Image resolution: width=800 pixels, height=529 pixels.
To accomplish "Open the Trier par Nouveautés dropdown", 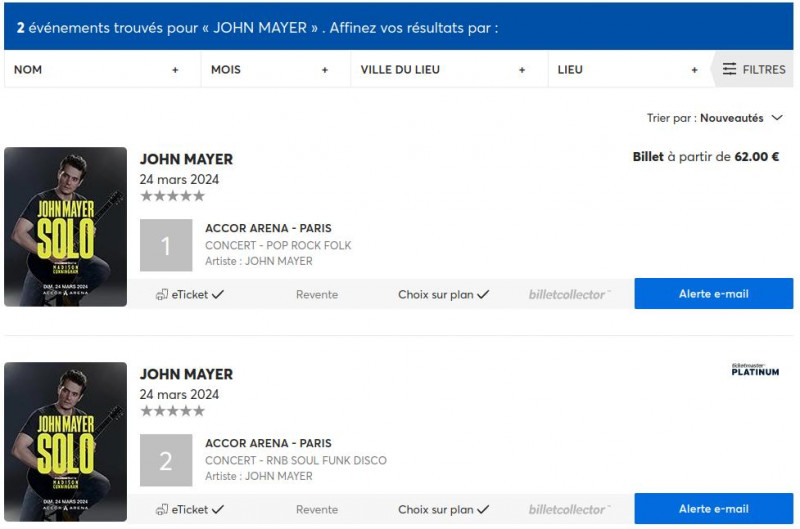I will coord(740,118).
